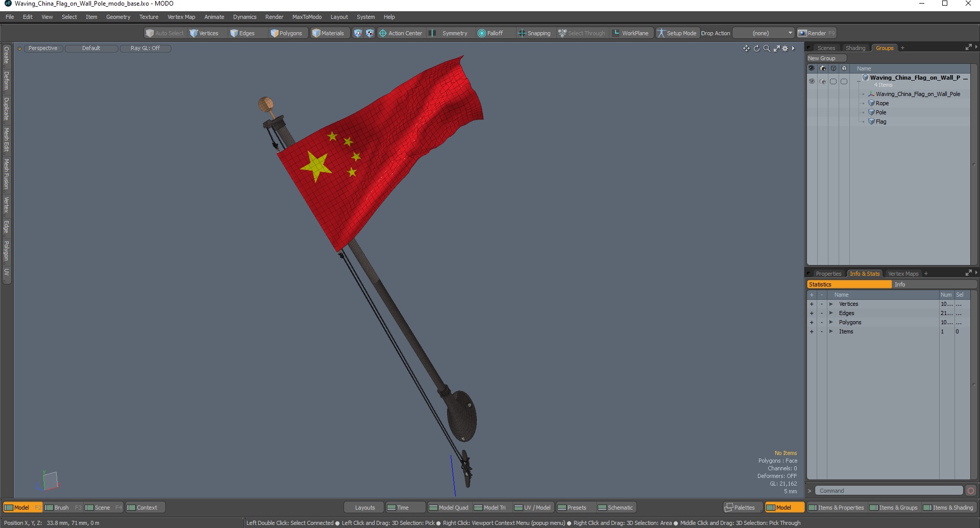Open the Geometry menu

118,17
